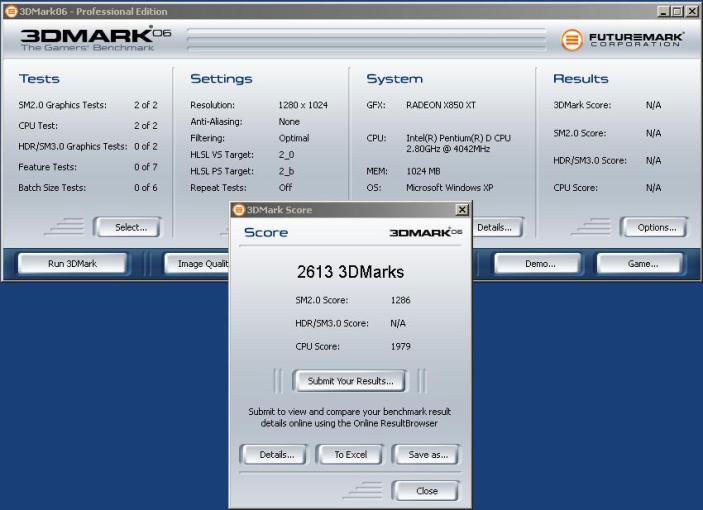The image size is (703, 510).
Task: Click the System section heading
Action: coord(395,78)
